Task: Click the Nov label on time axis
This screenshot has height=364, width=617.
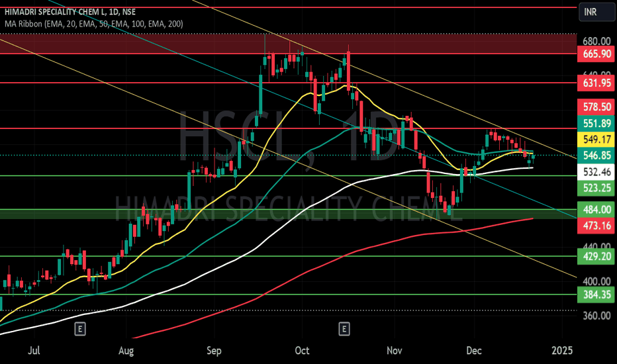Action: [395, 350]
